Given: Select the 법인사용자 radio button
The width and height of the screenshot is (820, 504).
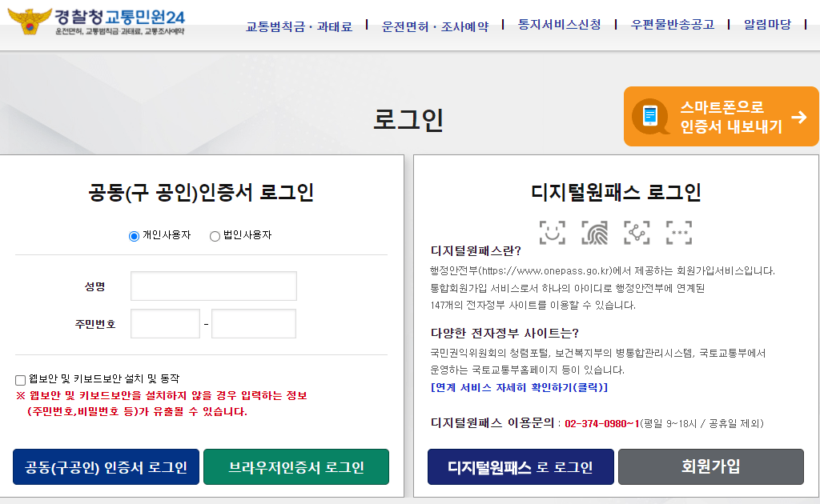Looking at the screenshot, I should click(x=215, y=236).
